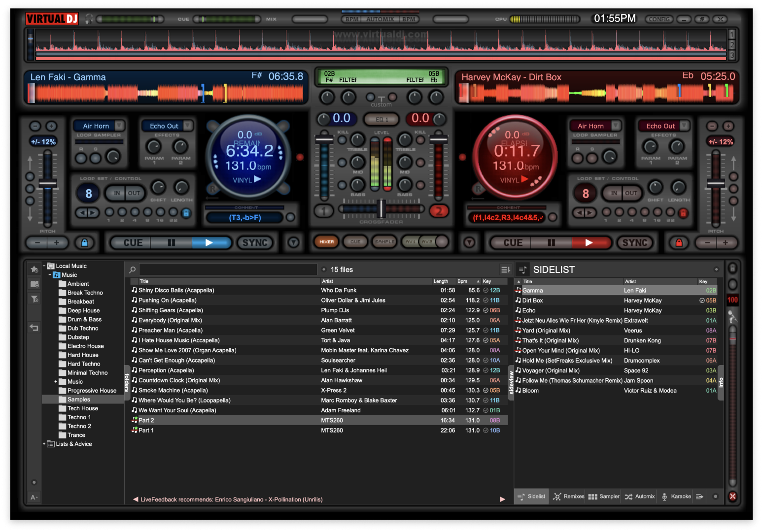Switch to the Remixes tab
The width and height of the screenshot is (763, 532).
[568, 497]
